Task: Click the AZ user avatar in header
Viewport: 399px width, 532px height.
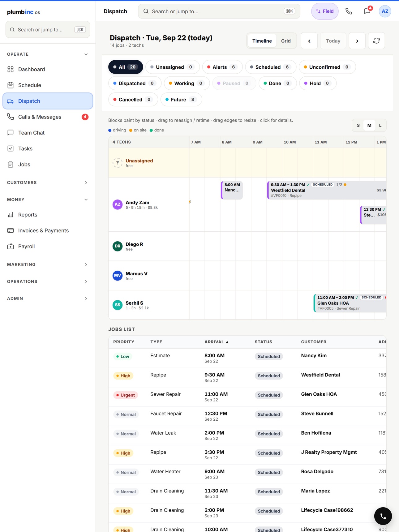Action: 385,11
